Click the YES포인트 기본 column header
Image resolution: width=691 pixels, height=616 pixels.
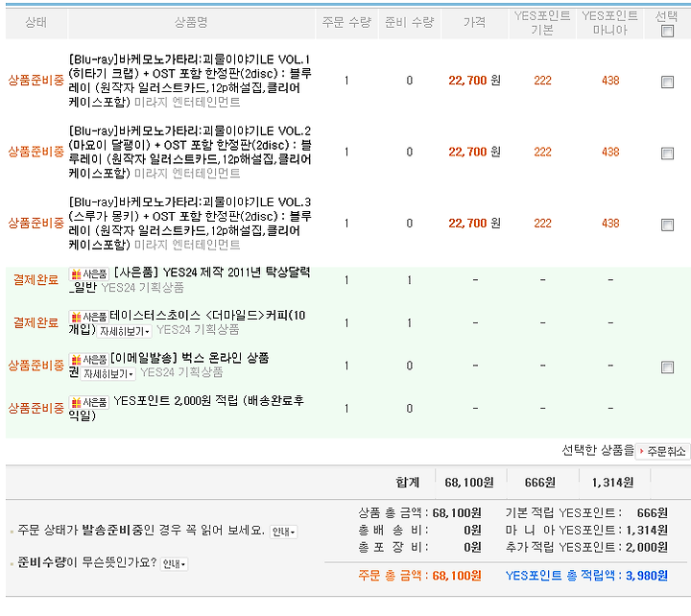(x=542, y=23)
